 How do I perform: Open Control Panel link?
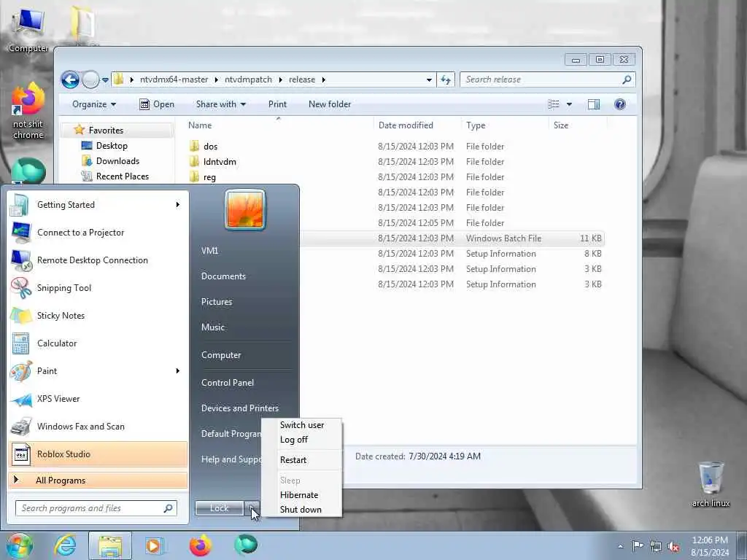point(228,383)
